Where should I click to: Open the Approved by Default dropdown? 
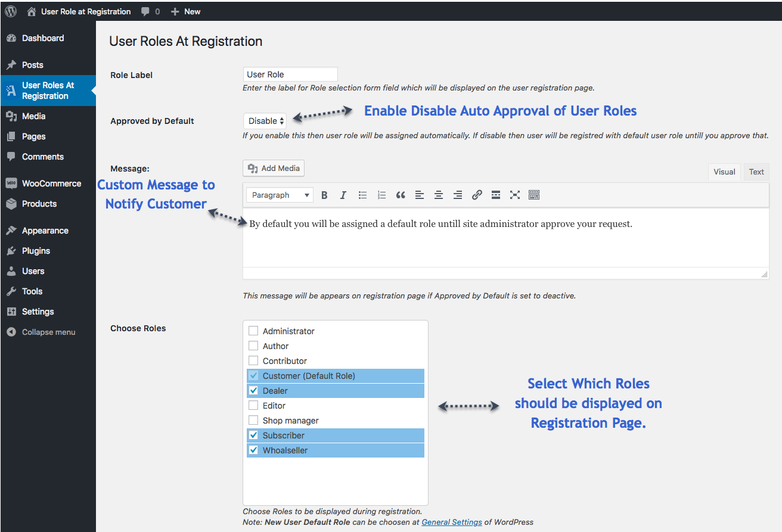pos(265,121)
